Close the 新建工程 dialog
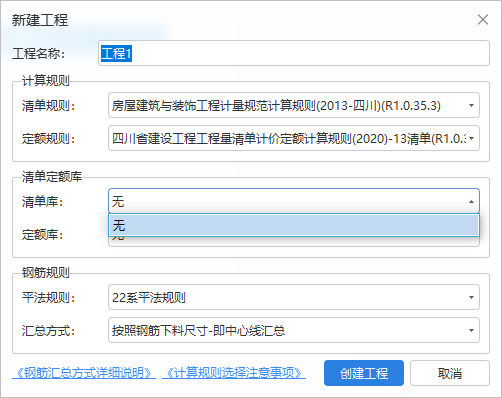 coord(483,20)
